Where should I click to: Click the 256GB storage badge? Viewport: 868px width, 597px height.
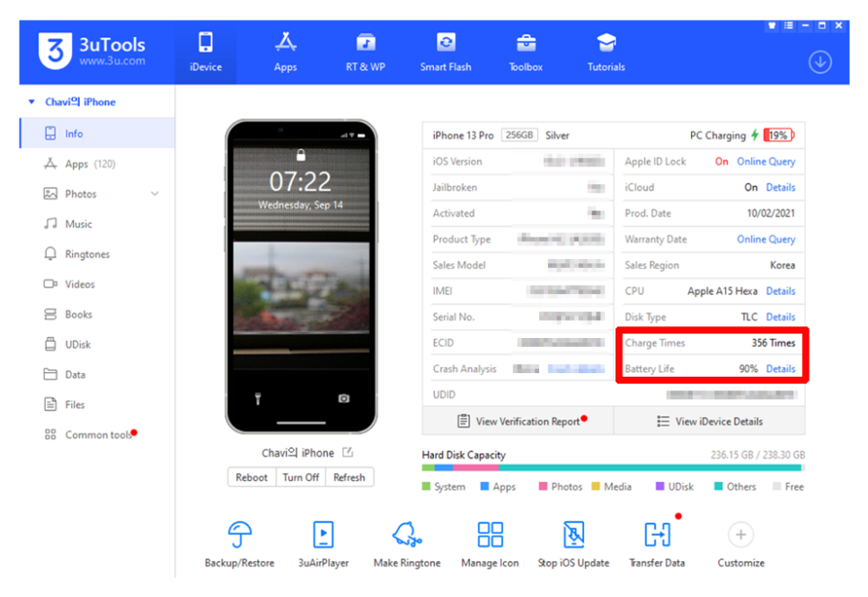pos(519,135)
